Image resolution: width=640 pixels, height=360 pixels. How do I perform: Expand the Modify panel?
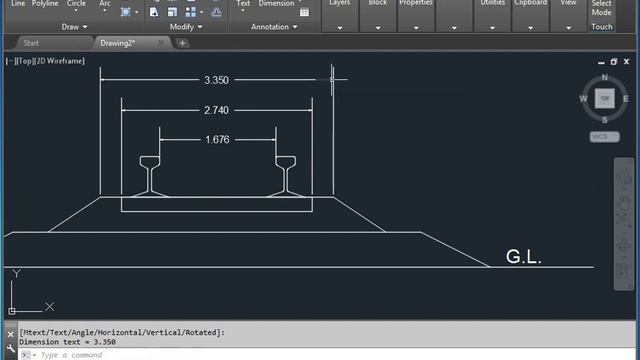186,27
